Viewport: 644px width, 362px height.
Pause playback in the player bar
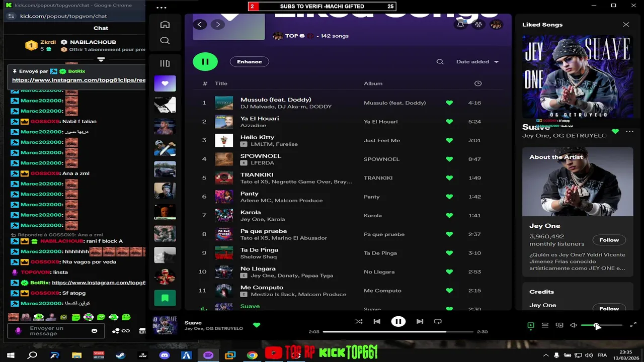398,321
